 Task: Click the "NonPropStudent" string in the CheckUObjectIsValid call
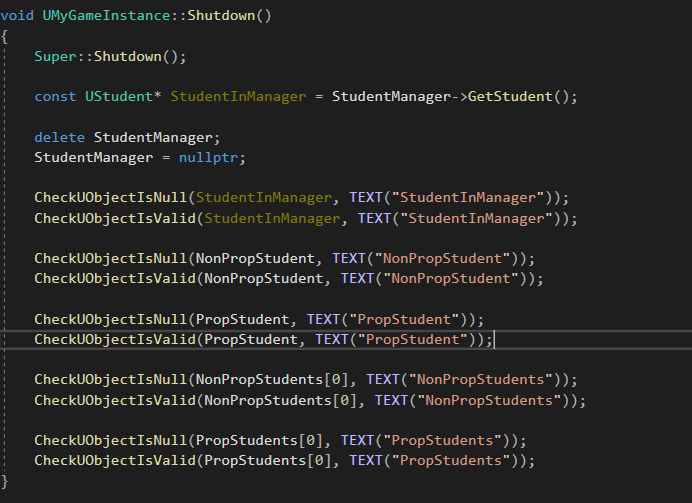[x=451, y=278]
